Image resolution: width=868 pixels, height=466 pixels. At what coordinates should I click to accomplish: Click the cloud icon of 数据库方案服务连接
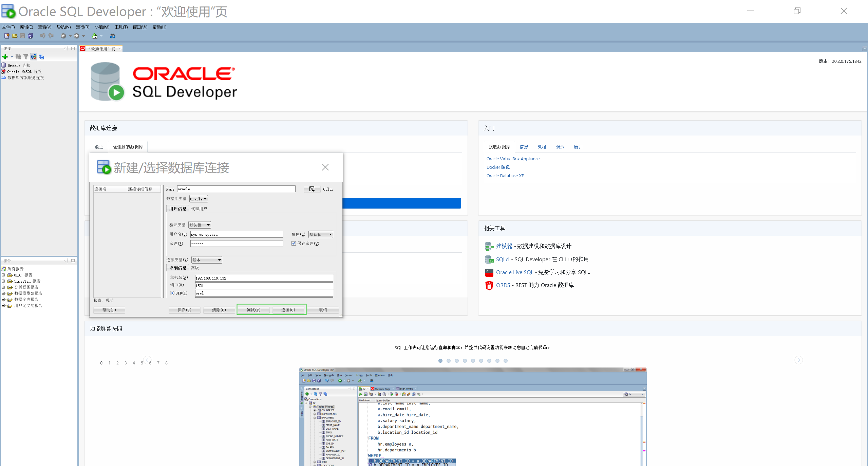(3, 77)
